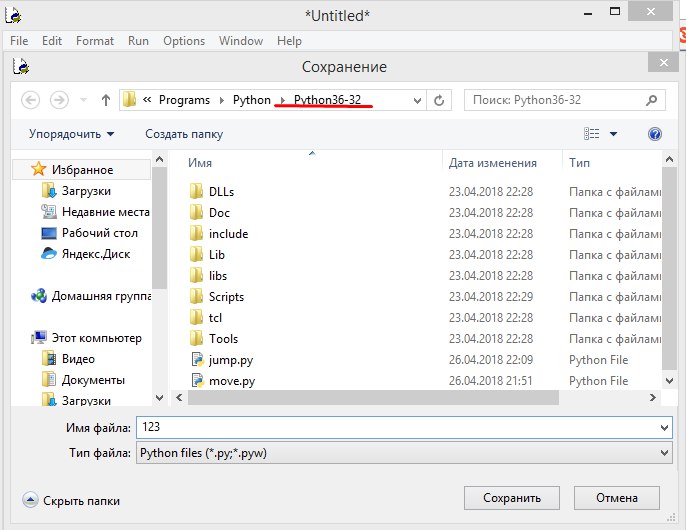Select the move.py file

point(231,381)
